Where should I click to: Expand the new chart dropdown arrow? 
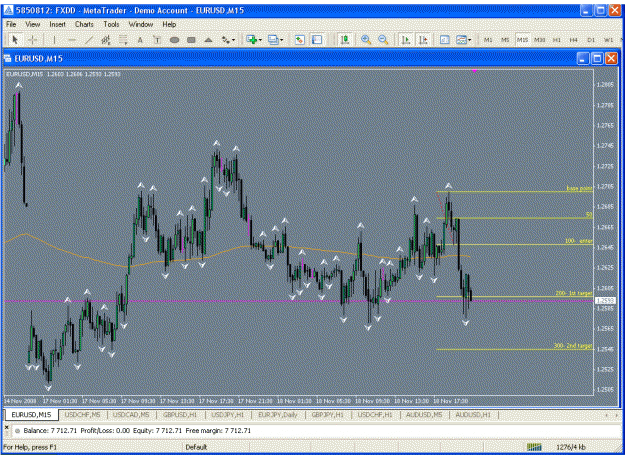click(260, 40)
